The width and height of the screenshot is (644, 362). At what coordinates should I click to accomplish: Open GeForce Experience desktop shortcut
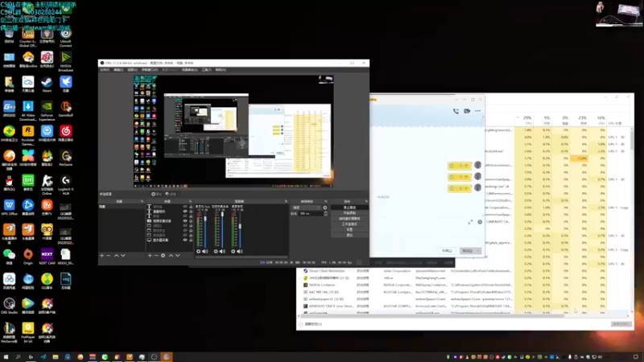[x=47, y=111]
